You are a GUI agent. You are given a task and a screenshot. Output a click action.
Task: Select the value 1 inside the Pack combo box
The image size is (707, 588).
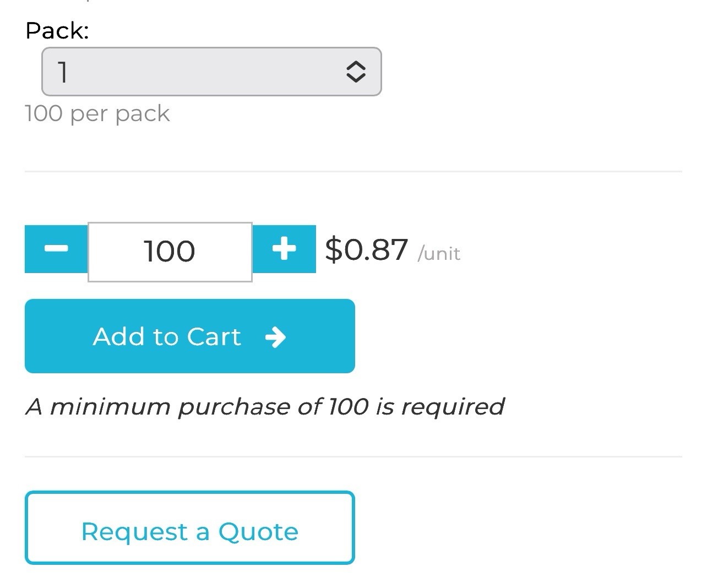click(63, 72)
